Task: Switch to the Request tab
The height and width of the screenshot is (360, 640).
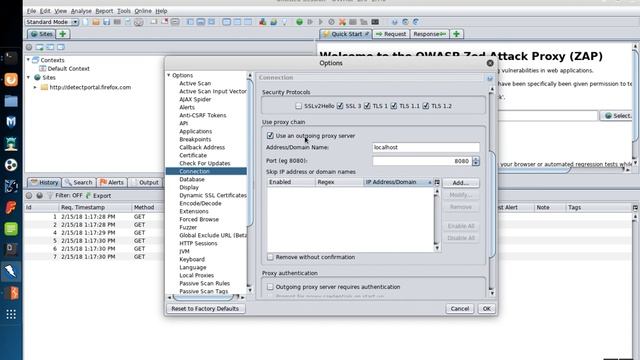Action: point(391,34)
